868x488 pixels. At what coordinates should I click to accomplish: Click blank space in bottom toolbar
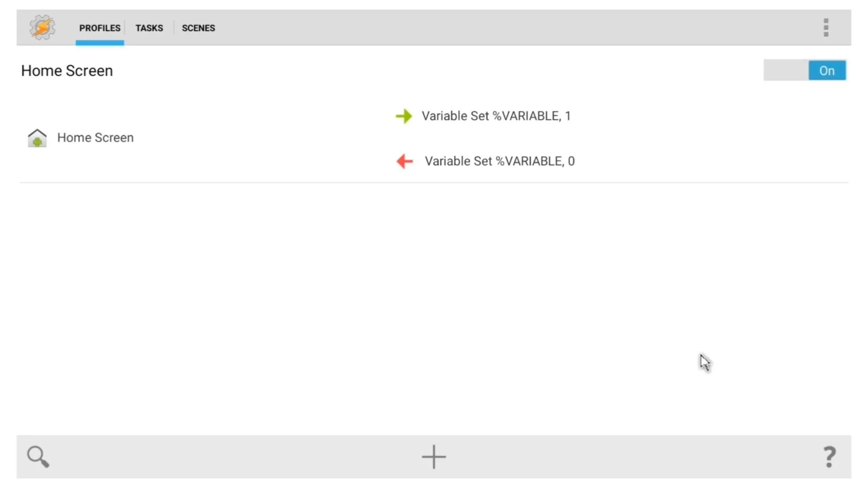(226, 457)
